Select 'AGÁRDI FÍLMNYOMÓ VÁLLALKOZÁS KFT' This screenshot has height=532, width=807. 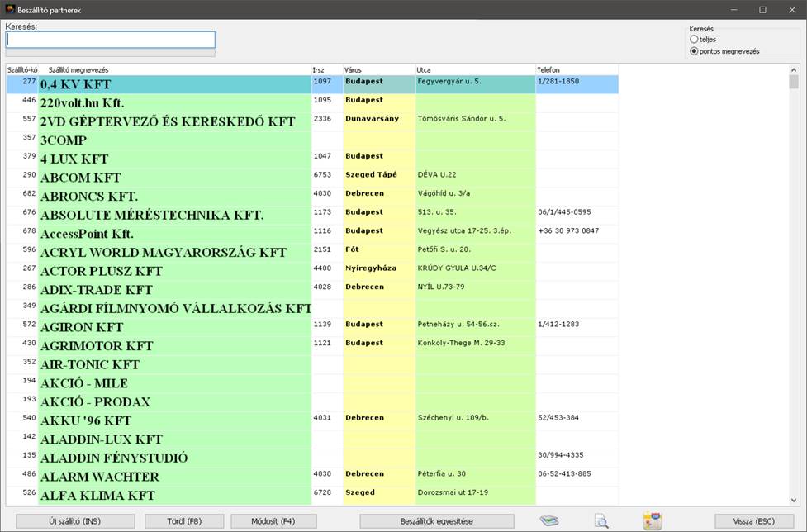pyautogui.click(x=175, y=309)
